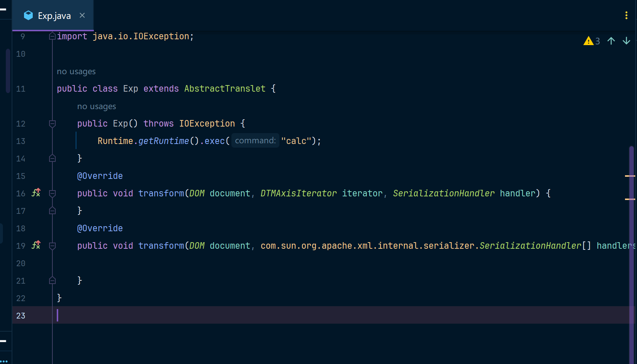Collapse the import block at line 9
The height and width of the screenshot is (364, 637).
click(52, 36)
